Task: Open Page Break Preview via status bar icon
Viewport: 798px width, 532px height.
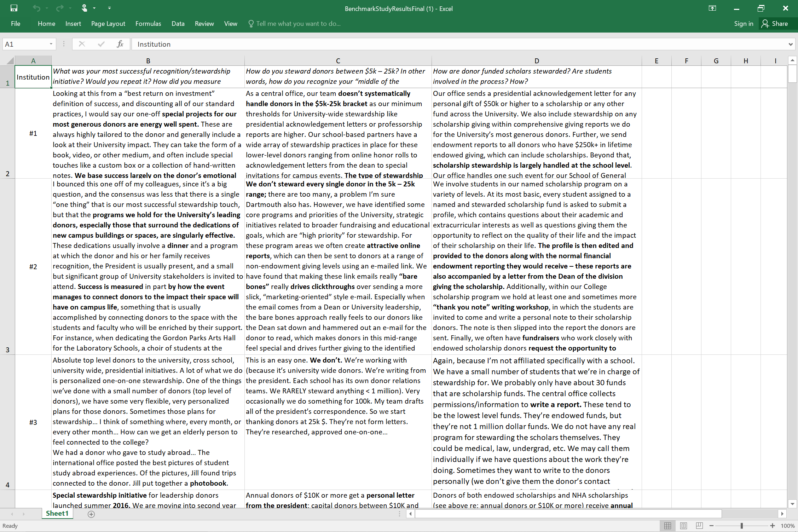Action: 699,526
